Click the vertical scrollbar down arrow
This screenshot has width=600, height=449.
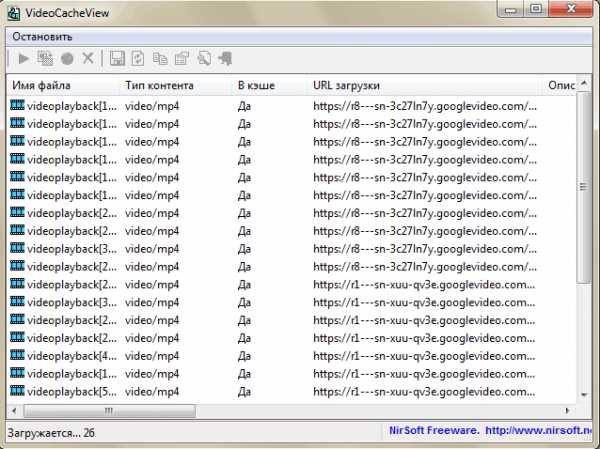pyautogui.click(x=584, y=395)
